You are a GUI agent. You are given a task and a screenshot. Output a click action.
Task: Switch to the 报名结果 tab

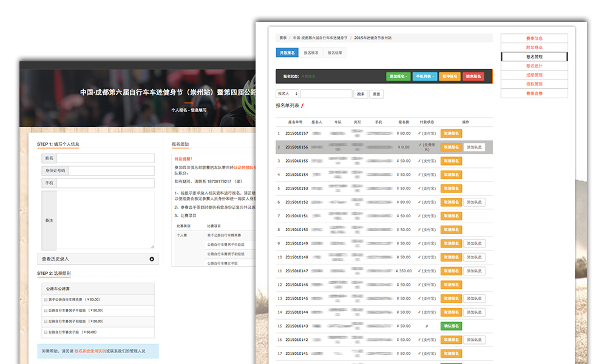click(x=335, y=53)
